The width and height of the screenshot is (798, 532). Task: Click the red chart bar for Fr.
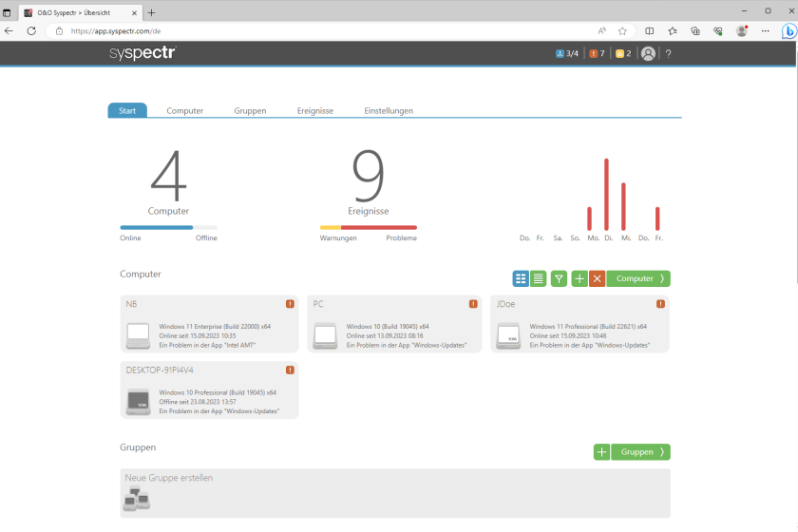pos(657,218)
